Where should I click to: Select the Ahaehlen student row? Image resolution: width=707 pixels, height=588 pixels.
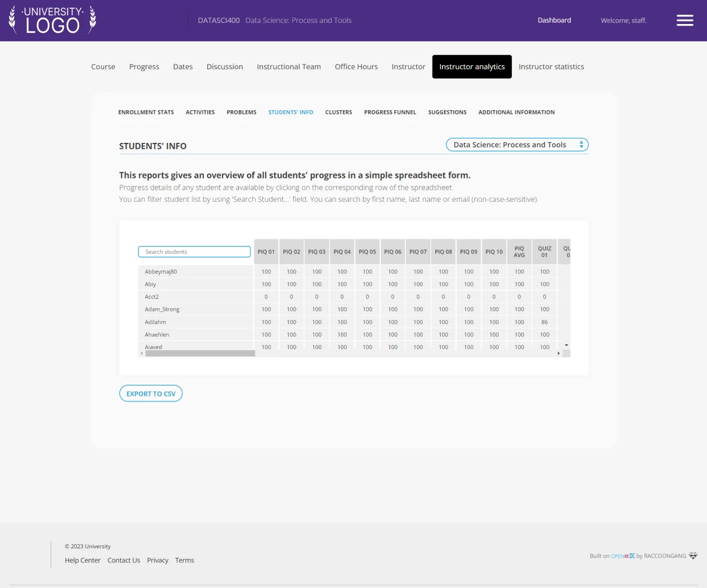[x=354, y=335]
